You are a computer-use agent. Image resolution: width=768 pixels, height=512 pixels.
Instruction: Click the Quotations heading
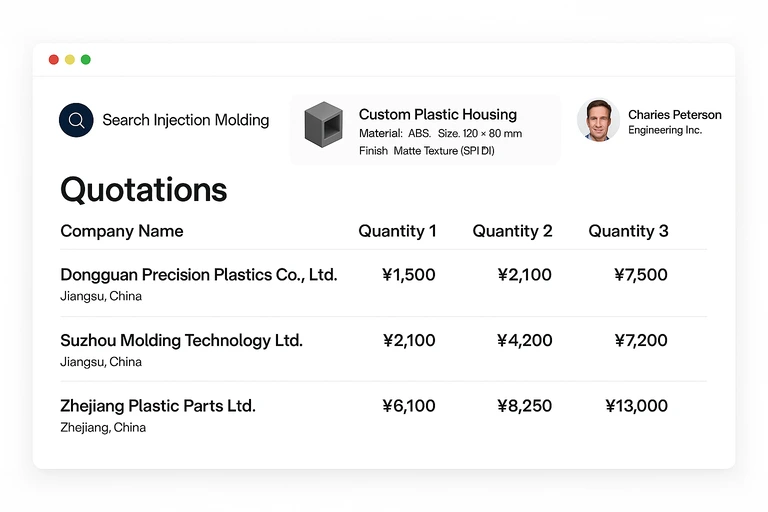(144, 189)
